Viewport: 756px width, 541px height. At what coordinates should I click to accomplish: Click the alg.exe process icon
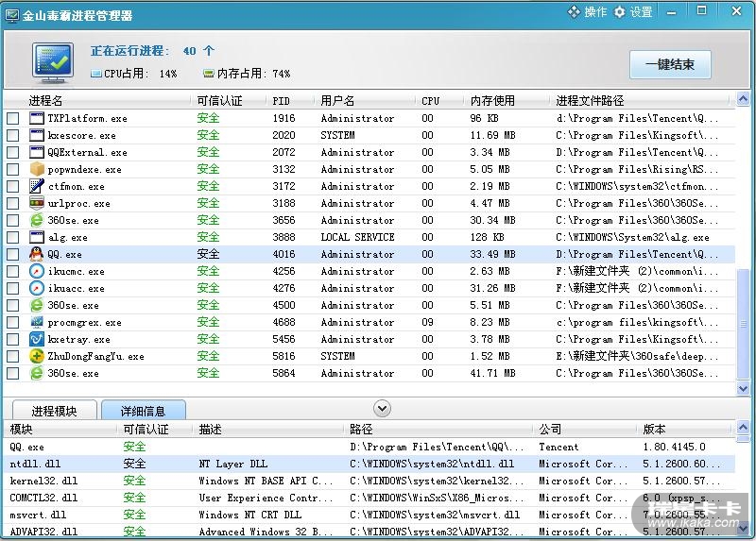pyautogui.click(x=37, y=237)
